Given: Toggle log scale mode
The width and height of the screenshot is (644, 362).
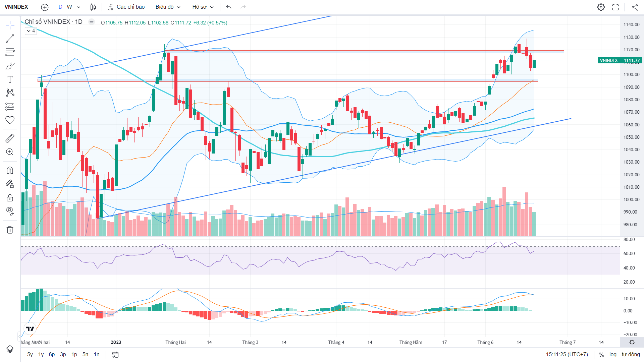Looking at the screenshot, I should [x=613, y=355].
